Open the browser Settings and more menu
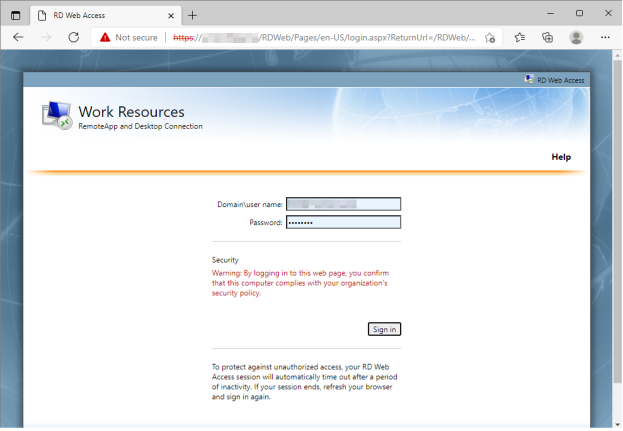 click(x=605, y=37)
